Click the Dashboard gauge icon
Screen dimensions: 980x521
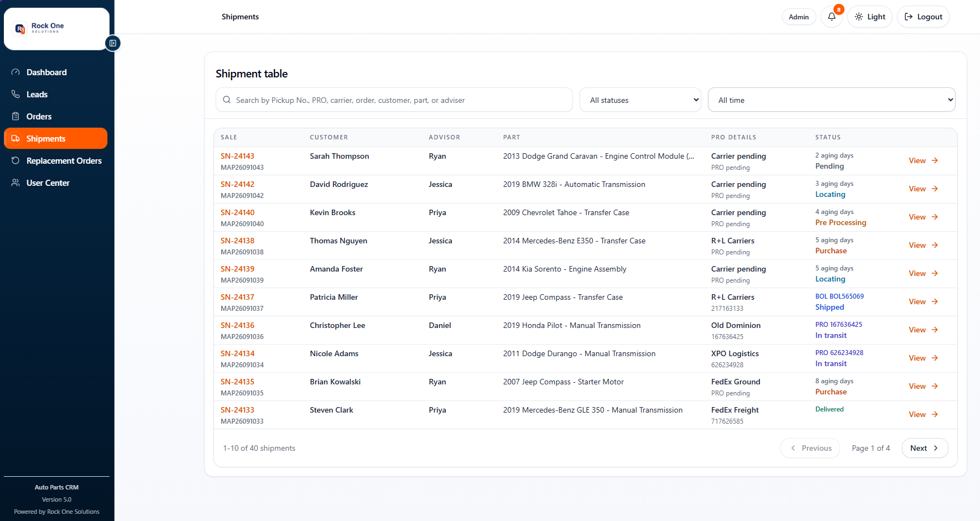click(x=15, y=72)
